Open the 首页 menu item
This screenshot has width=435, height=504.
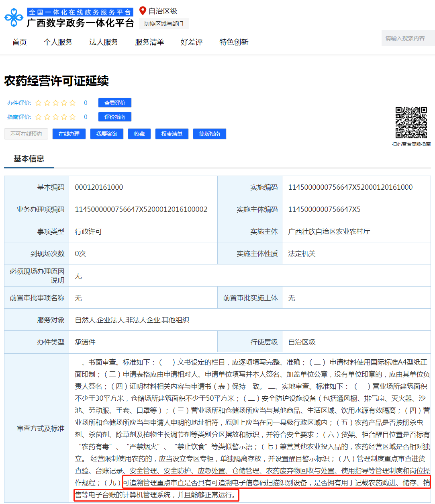(x=19, y=42)
